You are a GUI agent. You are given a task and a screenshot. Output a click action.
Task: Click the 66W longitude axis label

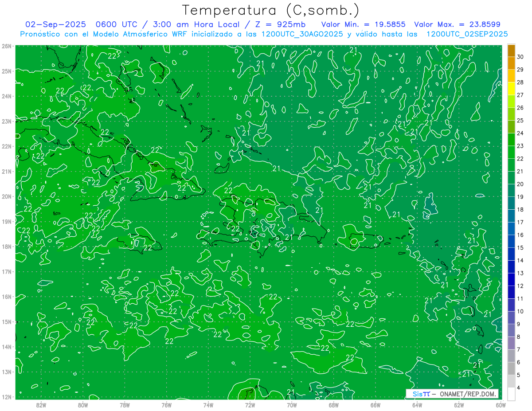coord(375,404)
